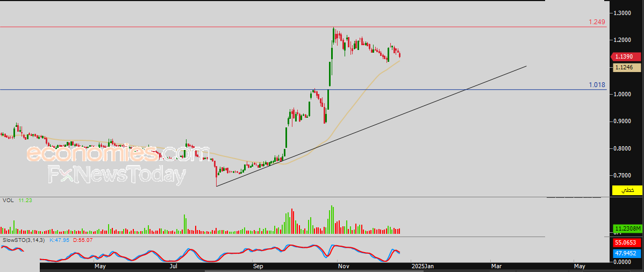This screenshot has height=272, width=644.
Task: Click the yellow خطي linear scale button
Action: 627,190
